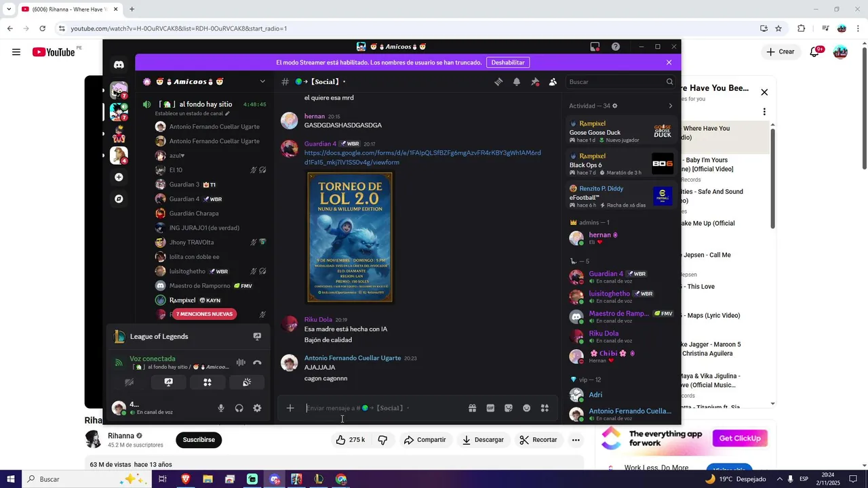
Task: Open the sticker picker
Action: point(509,408)
